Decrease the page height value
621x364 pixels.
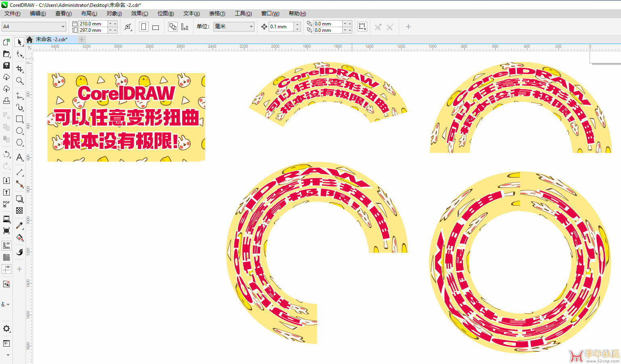[110, 30]
